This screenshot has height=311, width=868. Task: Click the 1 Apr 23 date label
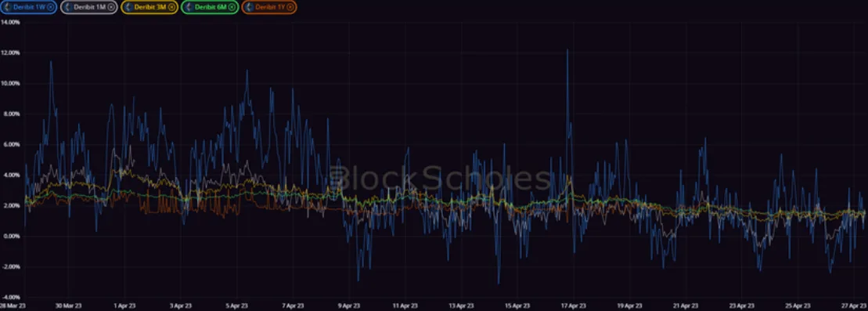[x=124, y=306]
